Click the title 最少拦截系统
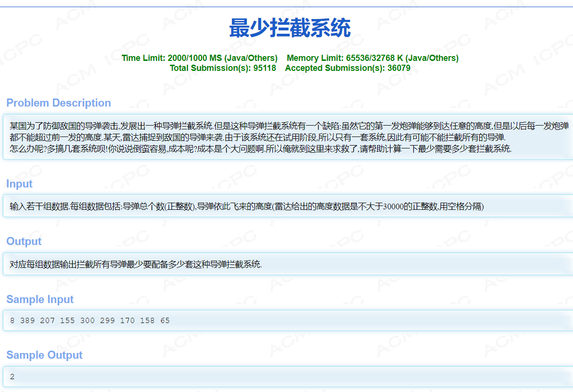This screenshot has width=573, height=392. pos(290,28)
